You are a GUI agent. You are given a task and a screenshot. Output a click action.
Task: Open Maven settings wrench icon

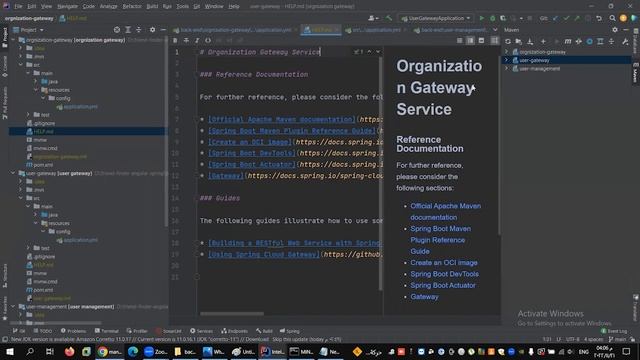625,41
